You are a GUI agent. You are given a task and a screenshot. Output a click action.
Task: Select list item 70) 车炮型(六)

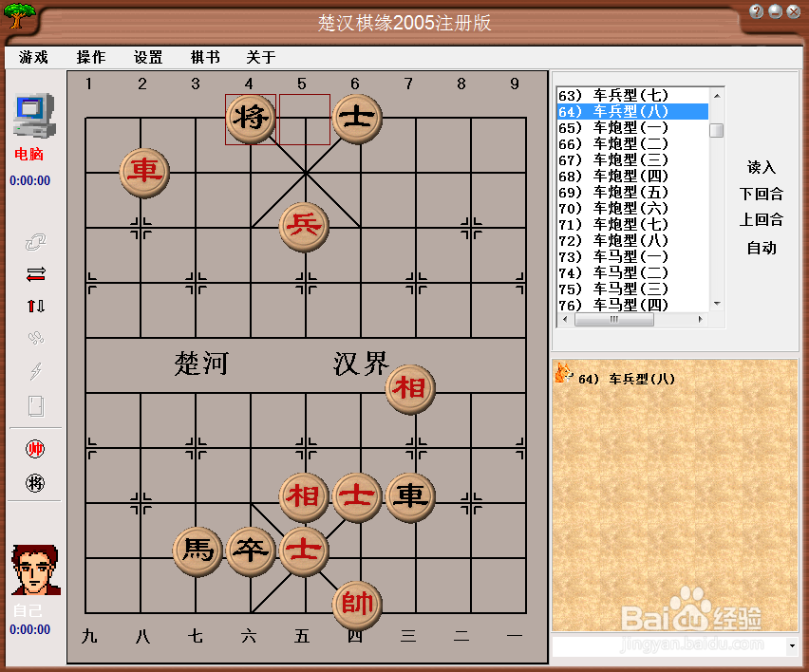point(632,209)
